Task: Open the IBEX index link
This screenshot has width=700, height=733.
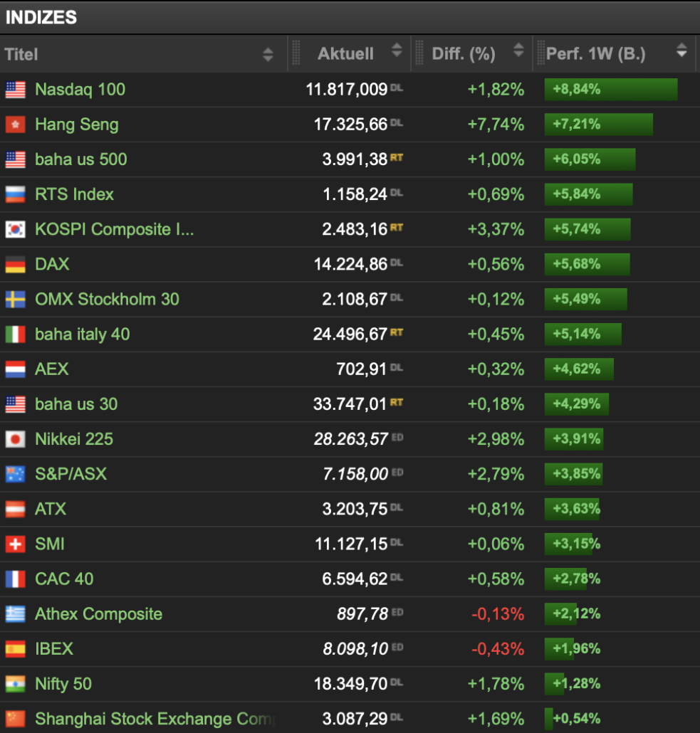Action: [x=54, y=649]
